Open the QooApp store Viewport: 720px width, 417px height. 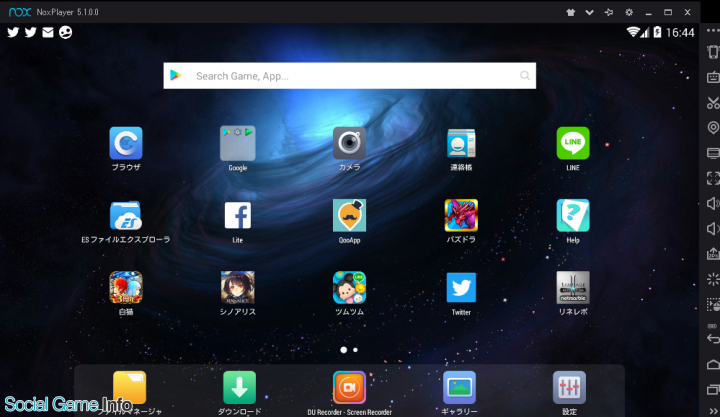coord(349,215)
